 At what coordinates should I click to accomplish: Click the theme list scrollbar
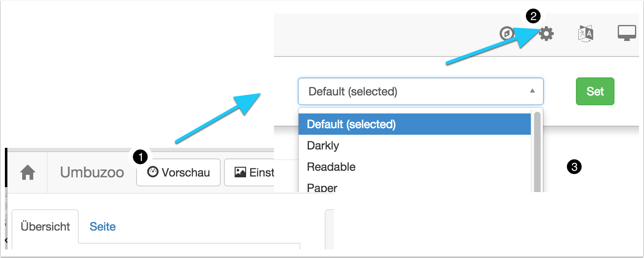537,152
